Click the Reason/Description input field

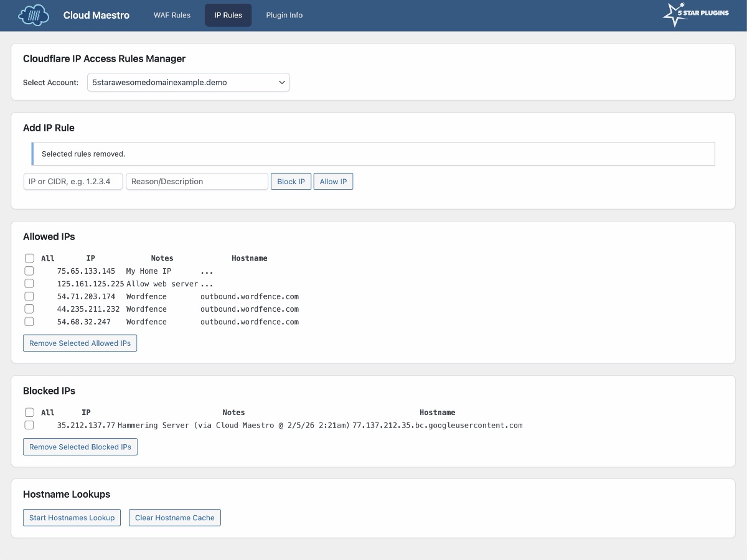197,181
